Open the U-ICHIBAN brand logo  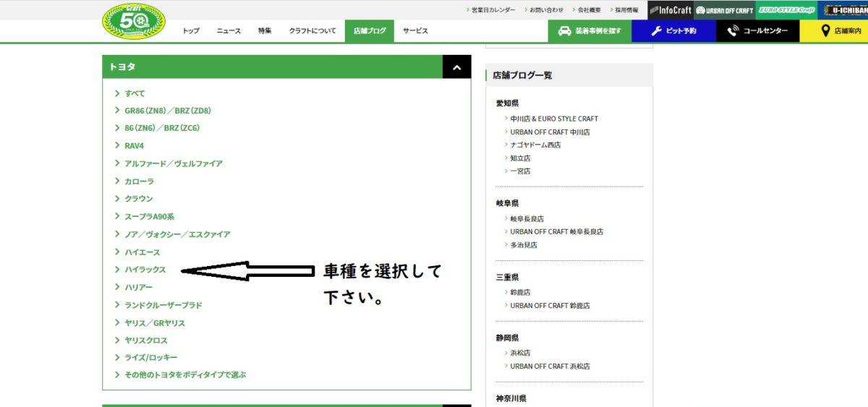pyautogui.click(x=846, y=10)
